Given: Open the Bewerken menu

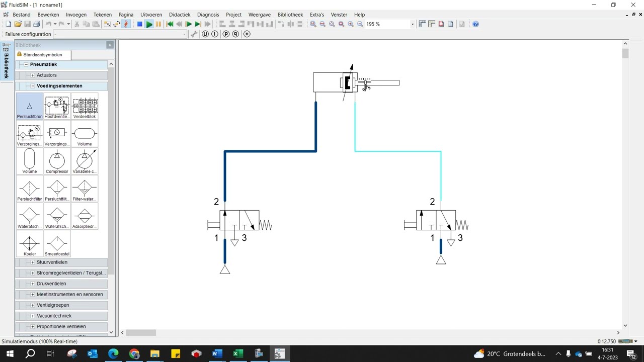Looking at the screenshot, I should (x=48, y=15).
